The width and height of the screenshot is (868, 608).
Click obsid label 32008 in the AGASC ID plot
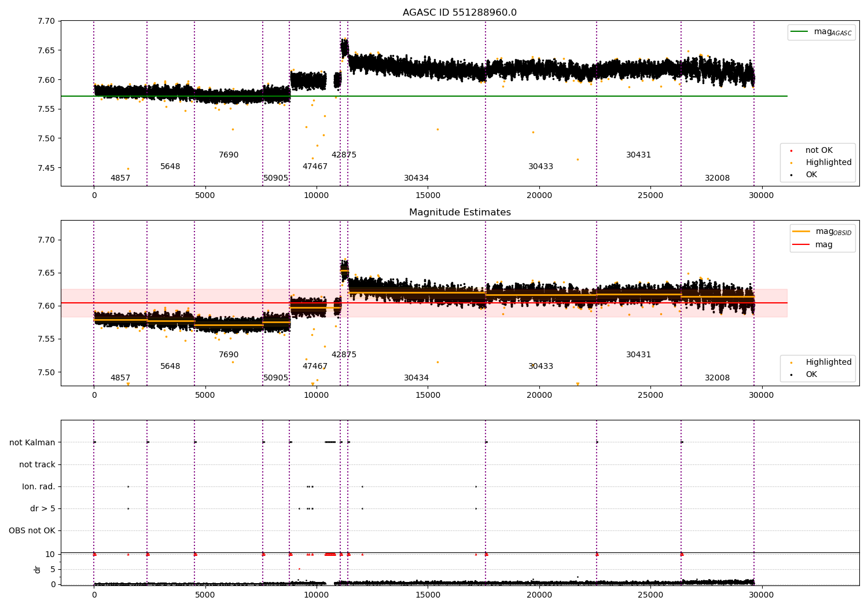point(717,178)
